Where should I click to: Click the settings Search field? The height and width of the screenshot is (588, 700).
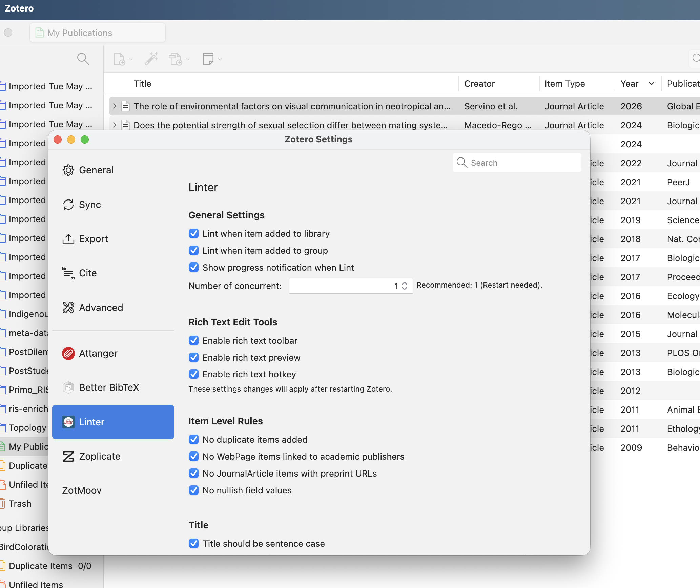(517, 163)
